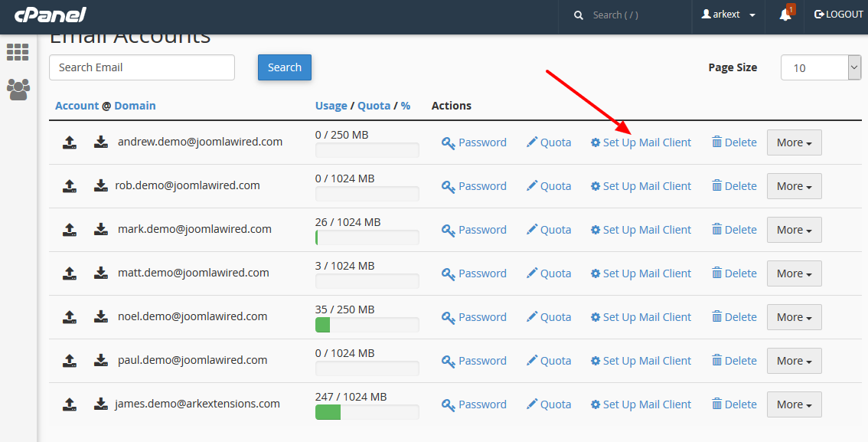The height and width of the screenshot is (442, 868).
Task: Click download icon for rob.demo account
Action: (x=100, y=185)
